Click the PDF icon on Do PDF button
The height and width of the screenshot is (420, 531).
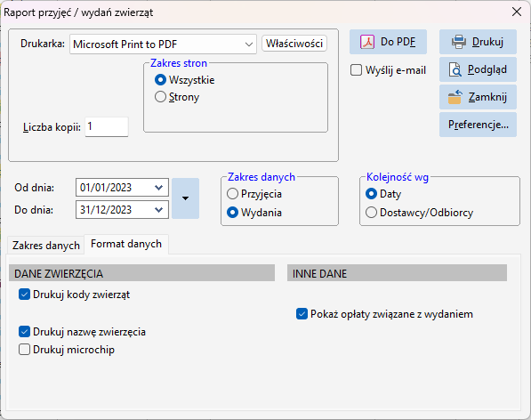367,42
